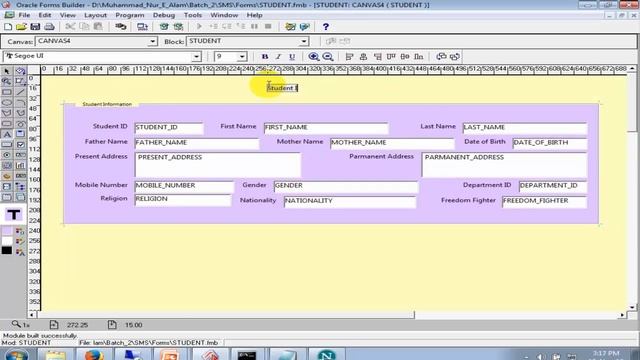
Task: Select the PRESENT_ADDRESS text item
Action: pyautogui.click(x=218, y=165)
